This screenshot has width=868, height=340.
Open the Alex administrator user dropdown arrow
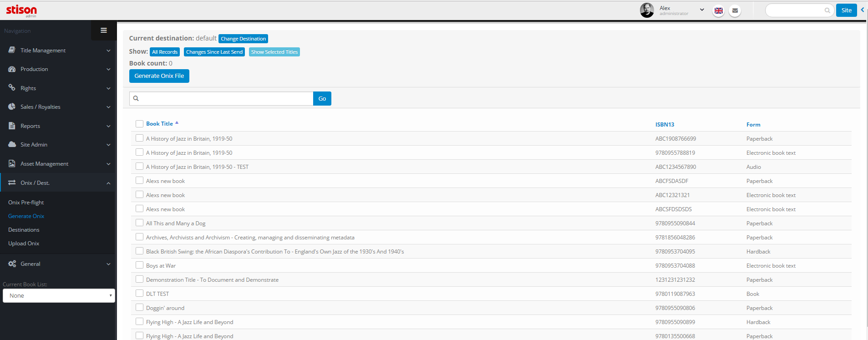[x=702, y=10]
